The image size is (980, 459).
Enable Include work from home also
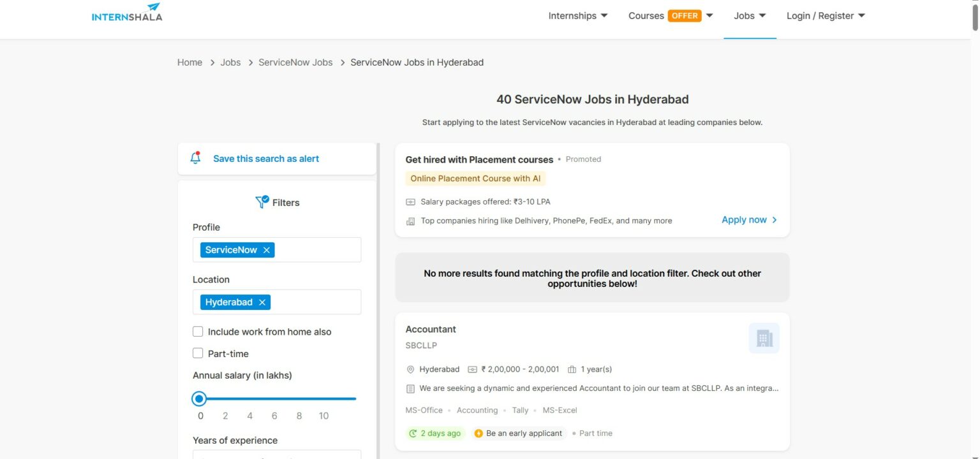[x=198, y=331]
